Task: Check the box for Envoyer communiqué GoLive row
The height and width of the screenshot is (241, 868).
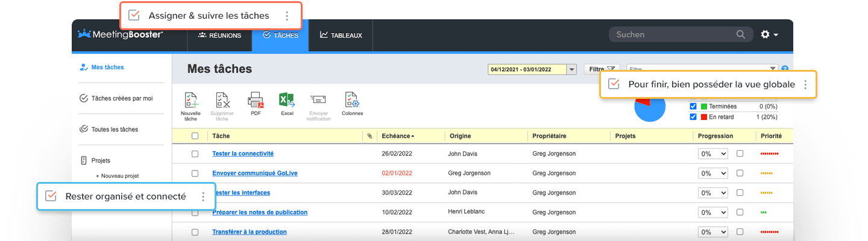Action: [x=195, y=173]
